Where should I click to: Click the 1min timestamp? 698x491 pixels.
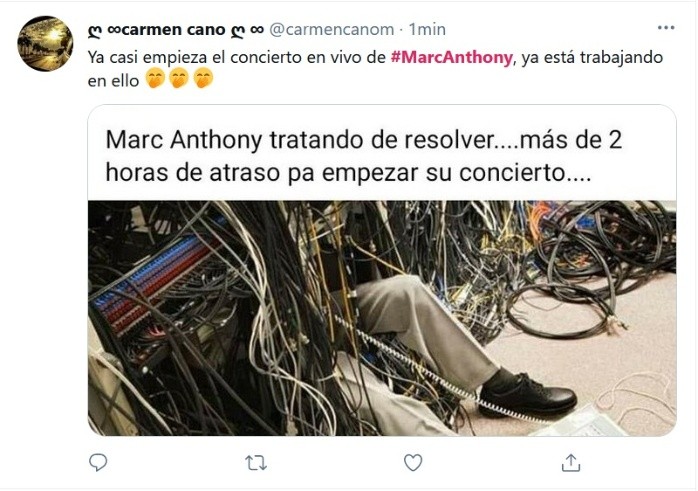tap(427, 29)
